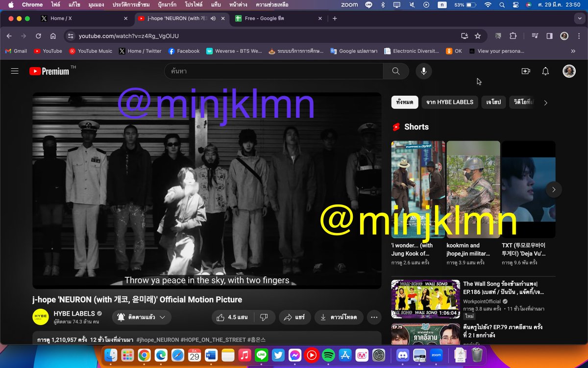Click install app icon in address bar
The height and width of the screenshot is (368, 588).
(465, 36)
